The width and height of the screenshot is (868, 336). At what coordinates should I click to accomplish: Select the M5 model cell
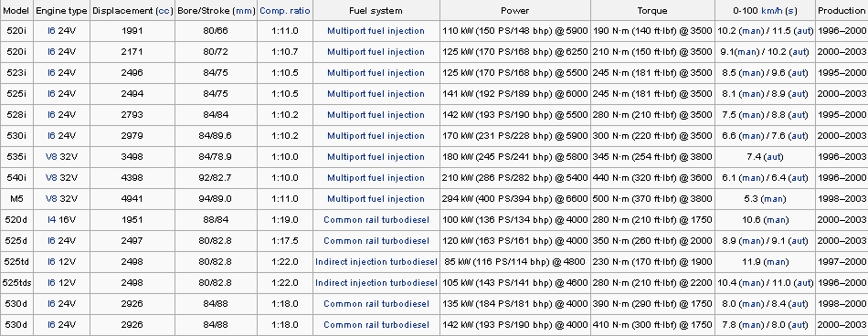tap(16, 199)
